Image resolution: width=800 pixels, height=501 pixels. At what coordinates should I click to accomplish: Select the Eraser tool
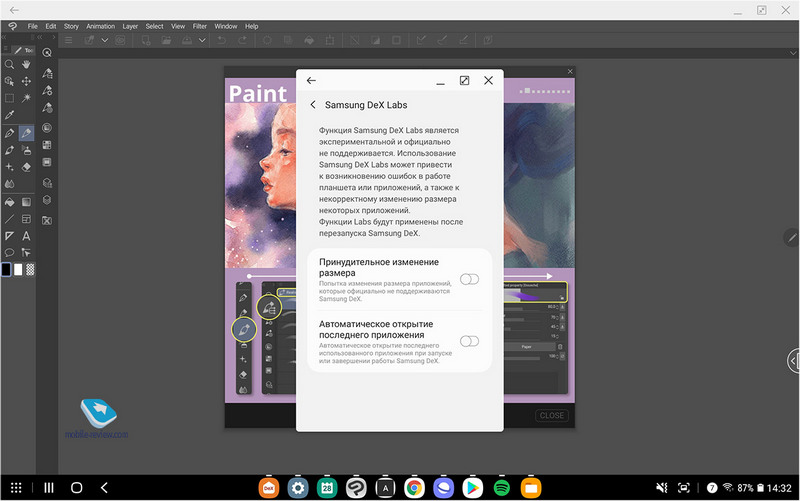[x=26, y=167]
